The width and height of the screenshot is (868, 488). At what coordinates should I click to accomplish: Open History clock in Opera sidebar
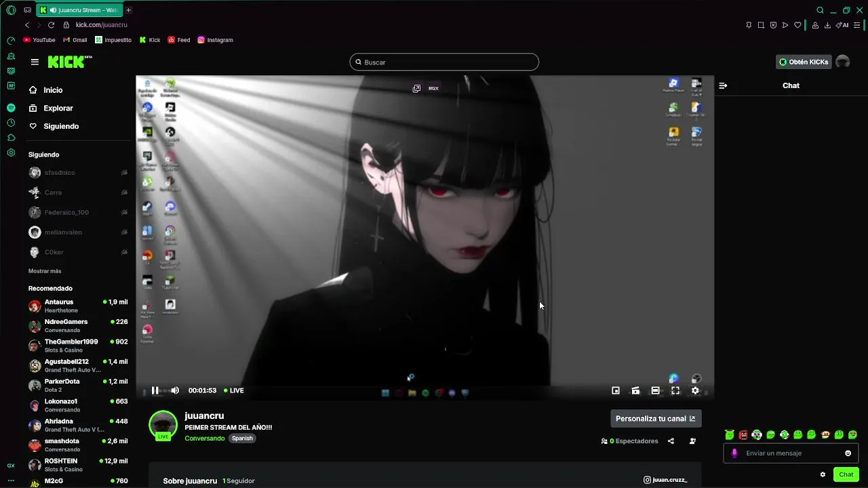pos(11,123)
